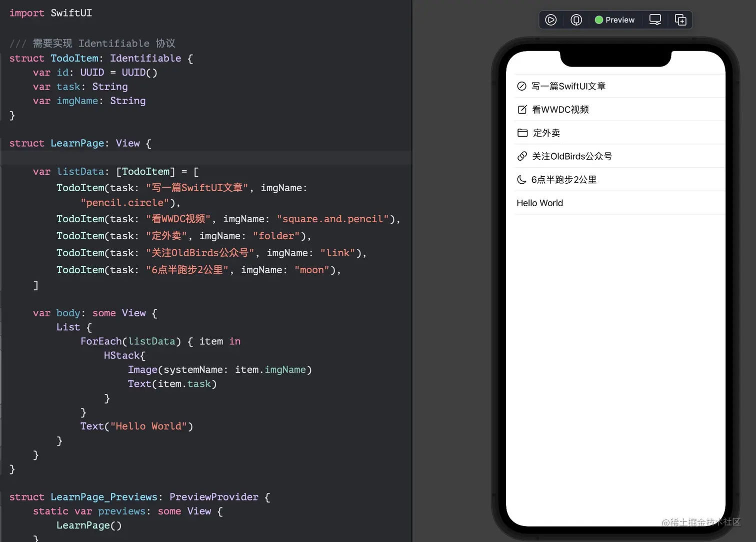Click the var imgName: String line
This screenshot has height=542, width=756.
[x=89, y=101]
